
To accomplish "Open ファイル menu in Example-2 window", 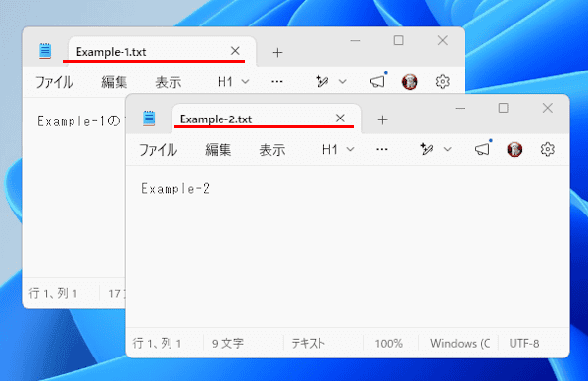I will (158, 150).
